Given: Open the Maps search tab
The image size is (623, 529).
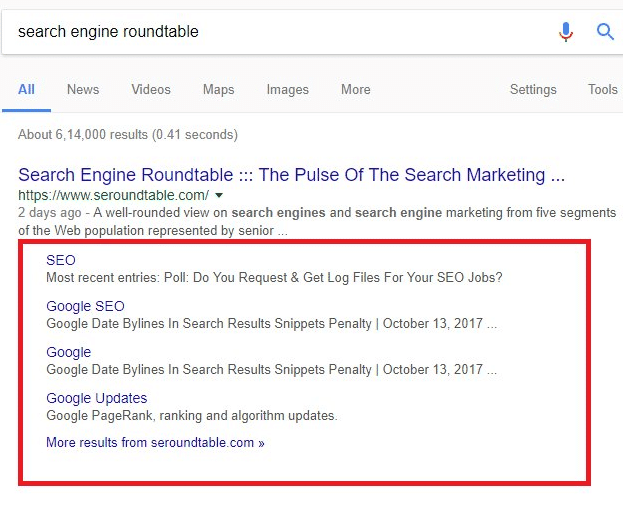Looking at the screenshot, I should click(x=219, y=90).
